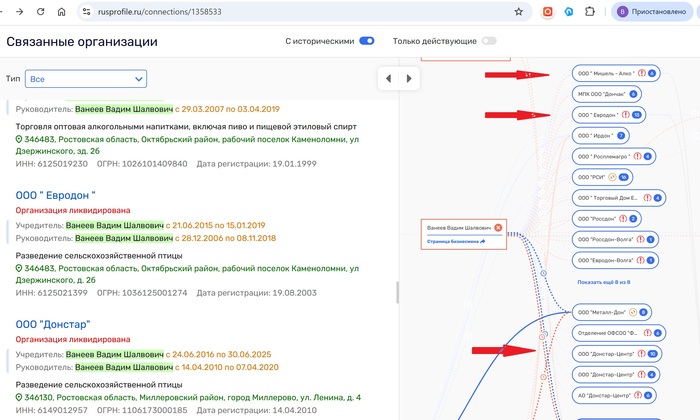700x420 pixels.
Task: Reload the rusprofile page
Action: [x=41, y=12]
